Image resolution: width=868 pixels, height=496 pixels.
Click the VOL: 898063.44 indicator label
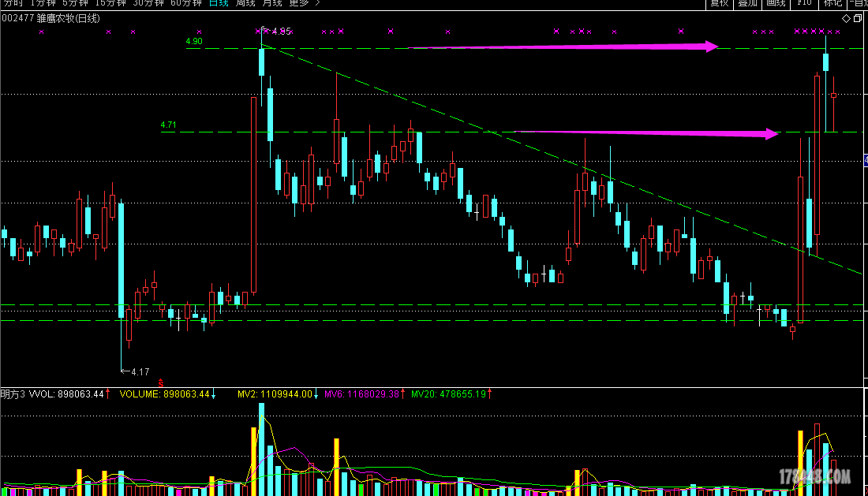pyautogui.click(x=66, y=394)
